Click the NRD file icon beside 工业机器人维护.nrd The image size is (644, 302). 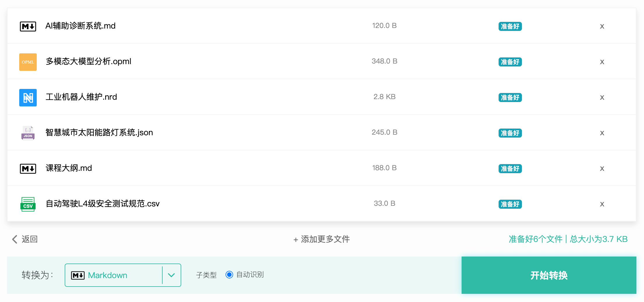(x=28, y=97)
